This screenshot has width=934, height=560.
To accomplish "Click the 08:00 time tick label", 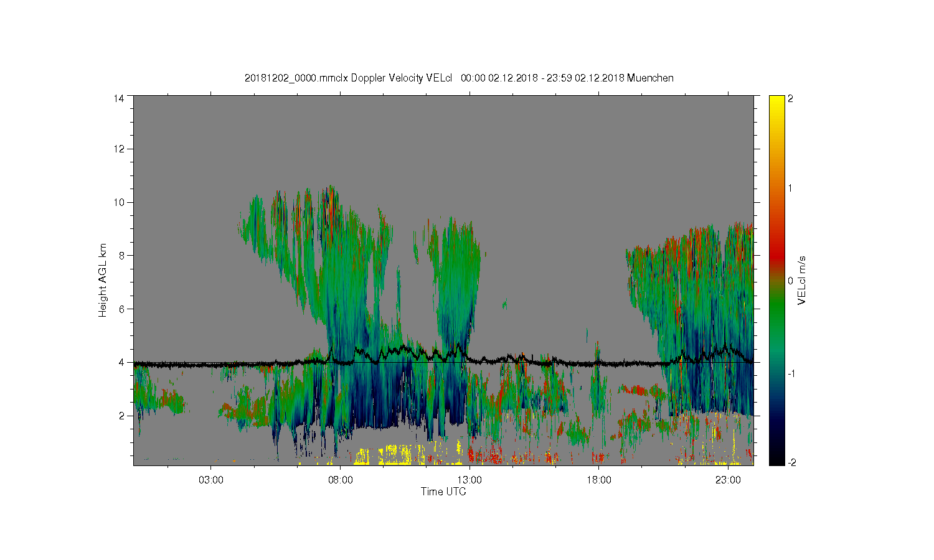I will (341, 480).
